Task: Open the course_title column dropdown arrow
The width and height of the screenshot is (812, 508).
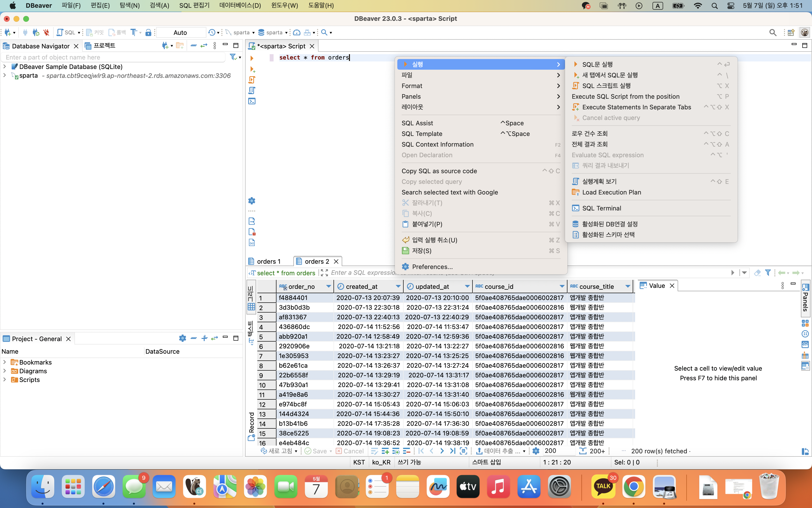Action: pyautogui.click(x=627, y=286)
